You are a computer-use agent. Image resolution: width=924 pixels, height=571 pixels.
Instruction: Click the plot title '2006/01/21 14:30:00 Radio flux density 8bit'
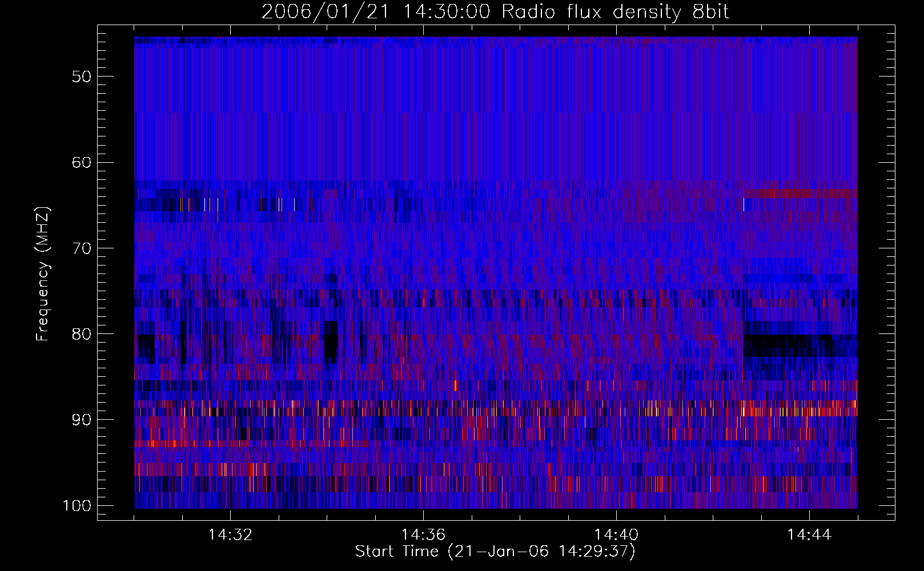495,12
